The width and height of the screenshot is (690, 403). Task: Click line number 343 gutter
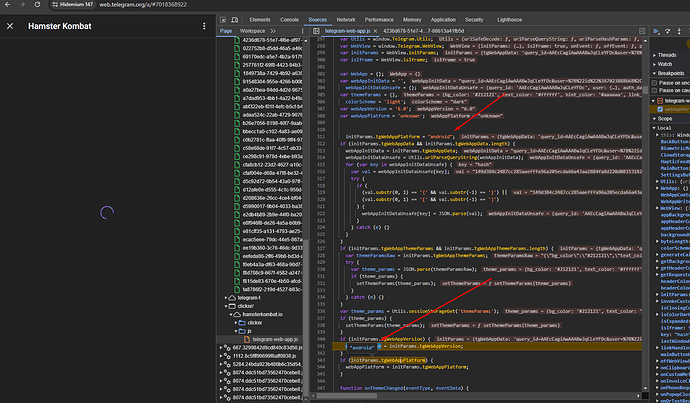tap(320, 360)
